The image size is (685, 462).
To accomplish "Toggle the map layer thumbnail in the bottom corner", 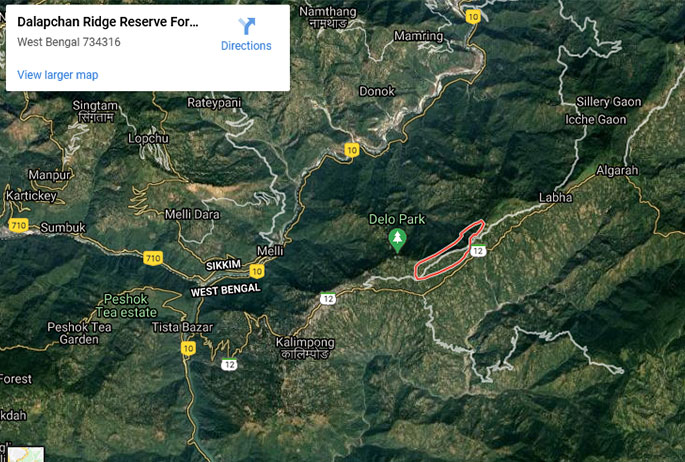I will coord(26,455).
